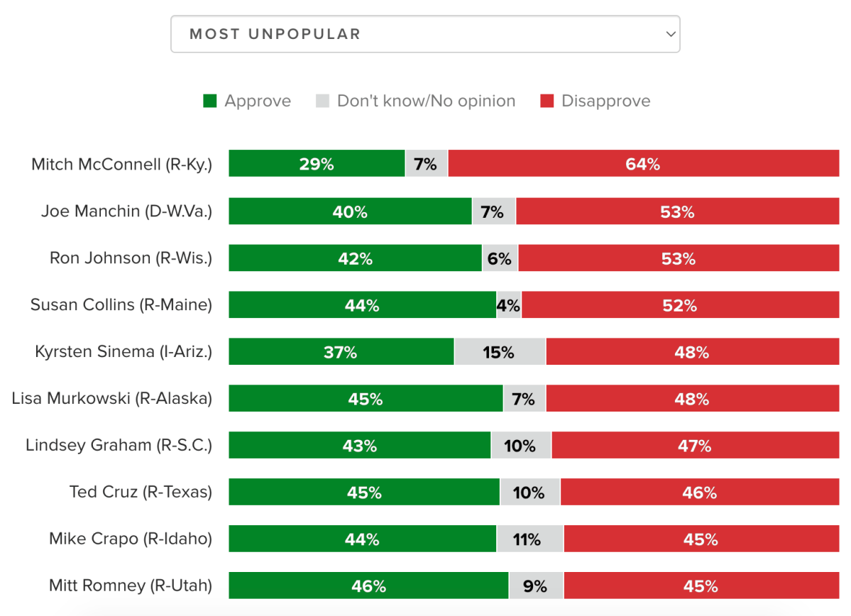The height and width of the screenshot is (616, 851).
Task: Toggle the Disapprove legend label
Action: [x=605, y=101]
